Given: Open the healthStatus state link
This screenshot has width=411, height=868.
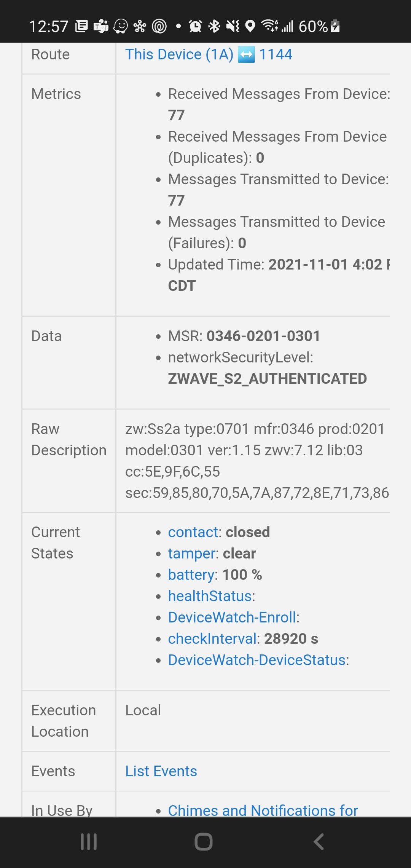Looking at the screenshot, I should coord(210,596).
